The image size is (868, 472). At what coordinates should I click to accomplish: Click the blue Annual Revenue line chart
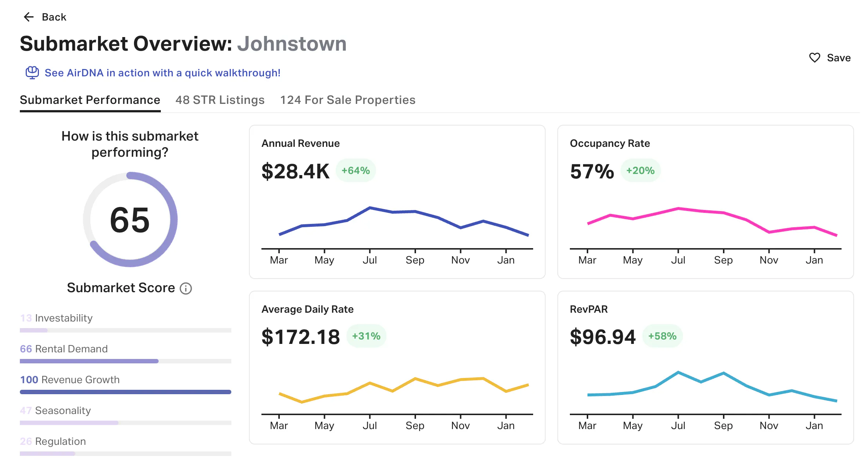tap(404, 221)
